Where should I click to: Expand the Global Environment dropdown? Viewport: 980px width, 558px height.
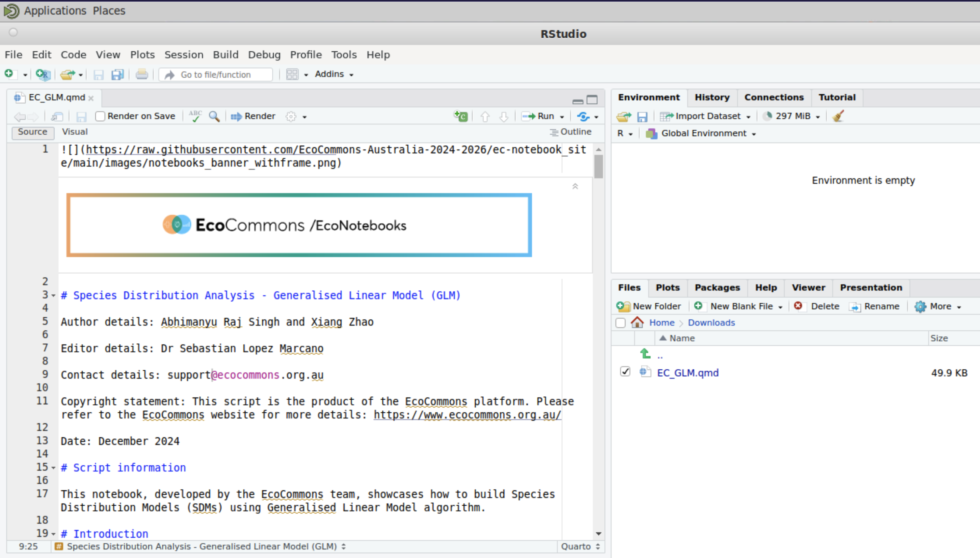click(x=708, y=133)
